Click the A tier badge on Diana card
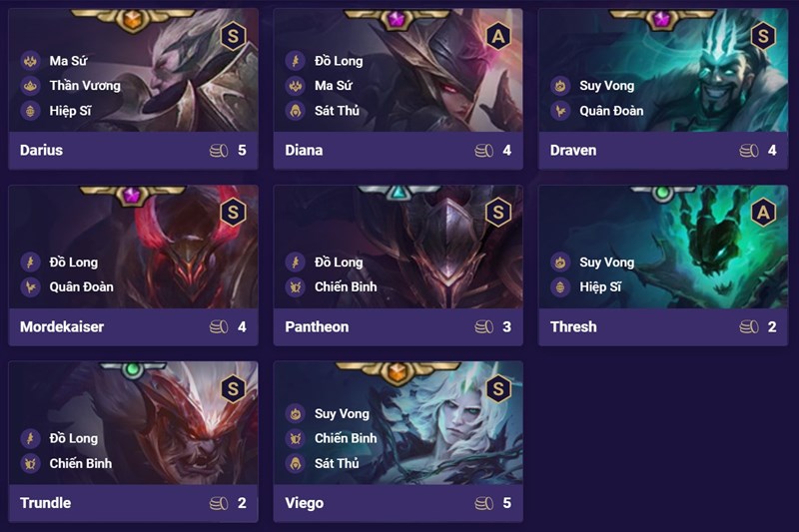The height and width of the screenshot is (532, 799). click(497, 36)
